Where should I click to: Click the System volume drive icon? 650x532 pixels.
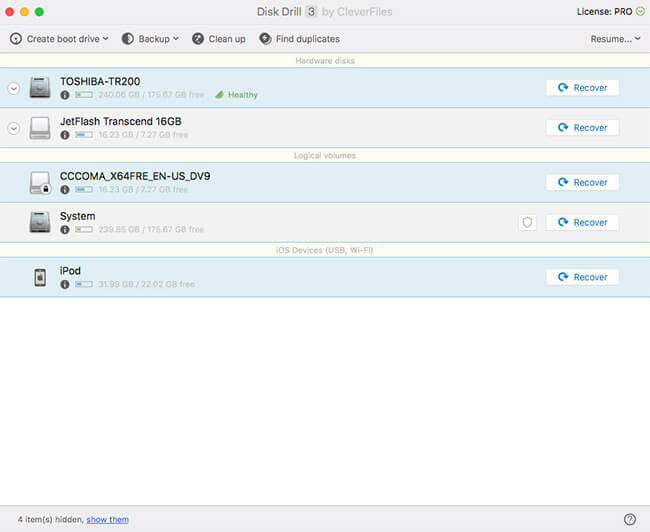40,222
